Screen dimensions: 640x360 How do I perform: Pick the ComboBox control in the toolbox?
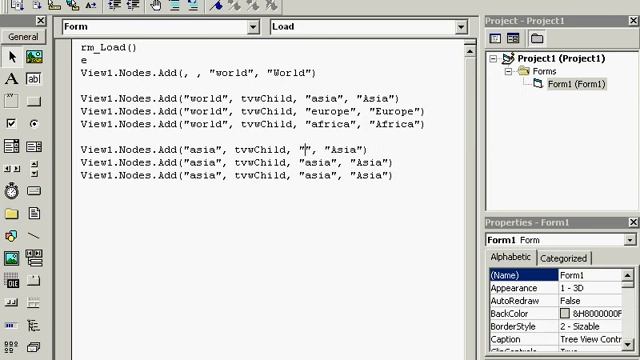(11, 146)
